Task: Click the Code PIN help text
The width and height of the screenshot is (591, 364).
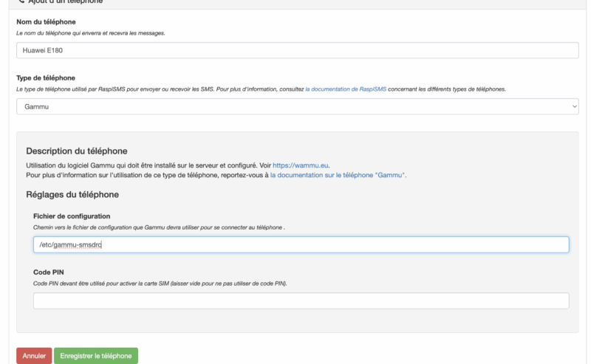Action: coord(160,284)
